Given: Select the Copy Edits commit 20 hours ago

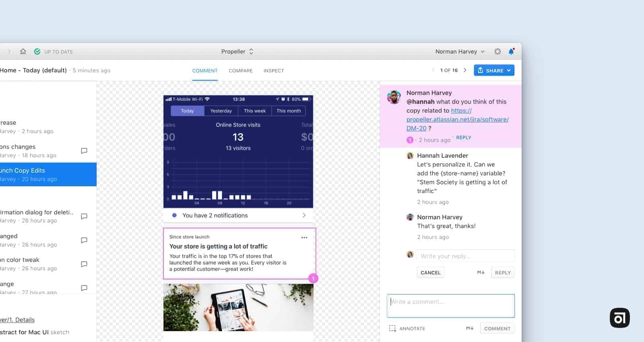Looking at the screenshot, I should point(48,174).
